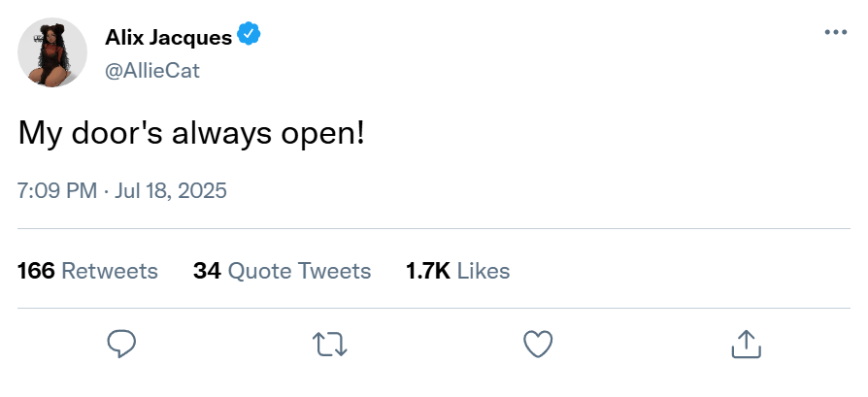The height and width of the screenshot is (397, 868).
Task: Click the display name Alix Jacques
Action: point(168,38)
